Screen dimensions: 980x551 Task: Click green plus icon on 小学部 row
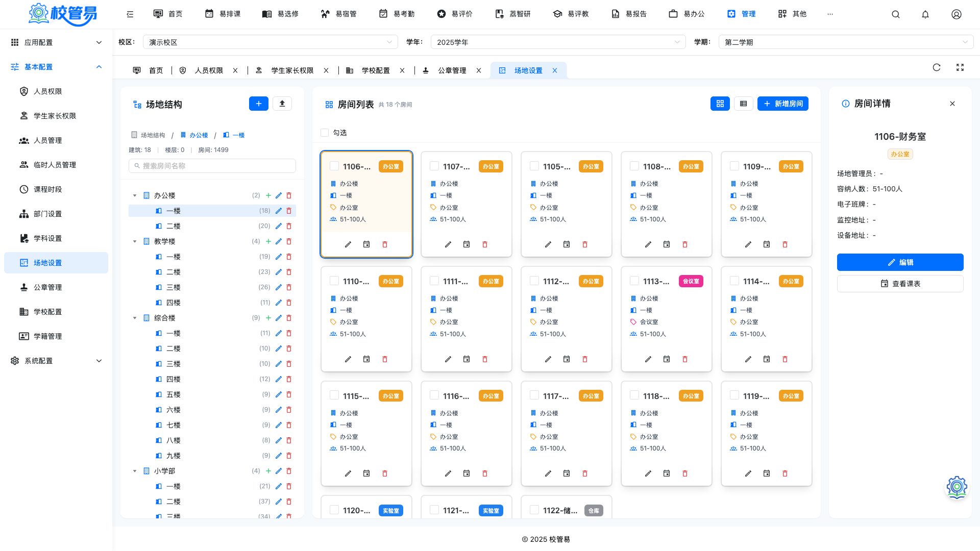pyautogui.click(x=268, y=471)
